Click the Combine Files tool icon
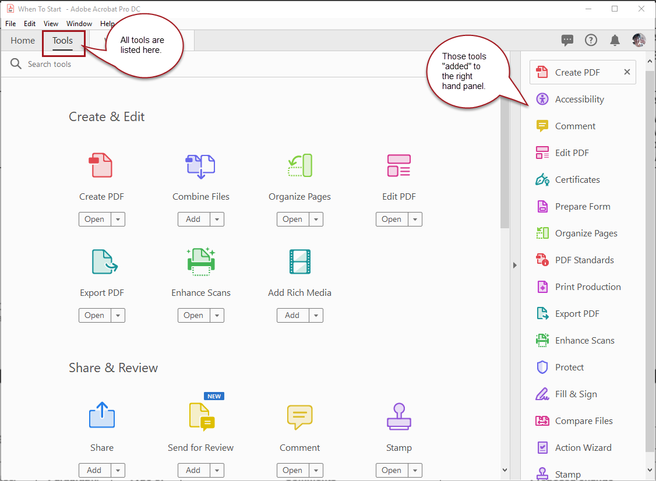This screenshot has height=481, width=656. coord(200,166)
